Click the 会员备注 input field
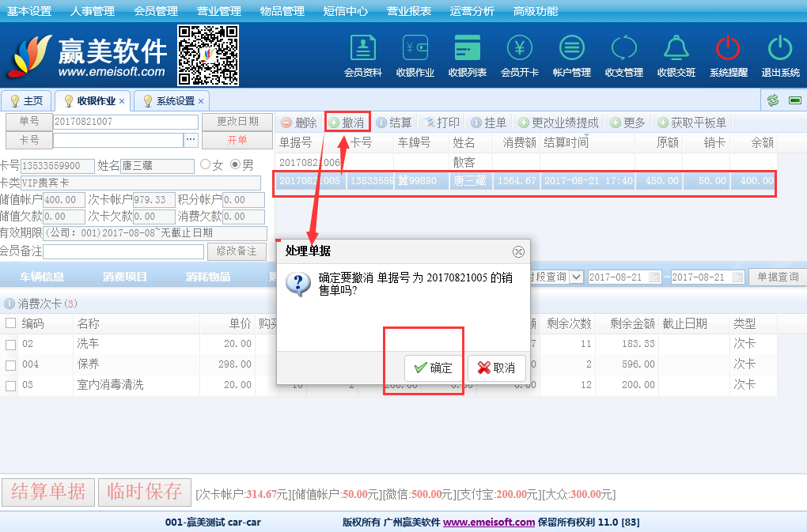 click(123, 251)
